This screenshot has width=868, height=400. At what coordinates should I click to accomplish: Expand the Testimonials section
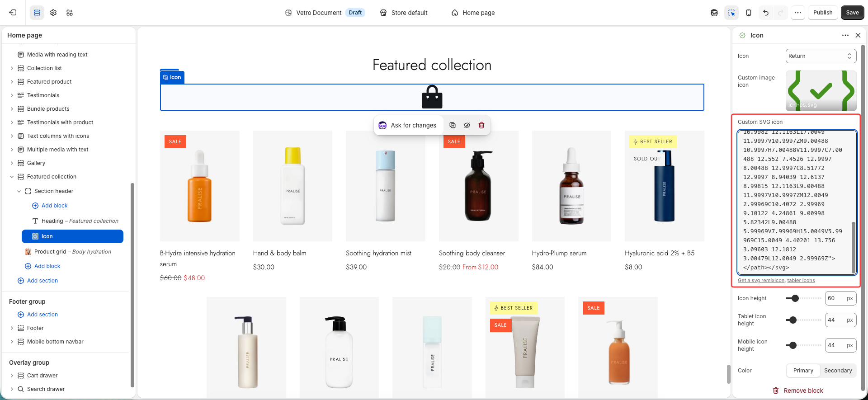[12, 95]
